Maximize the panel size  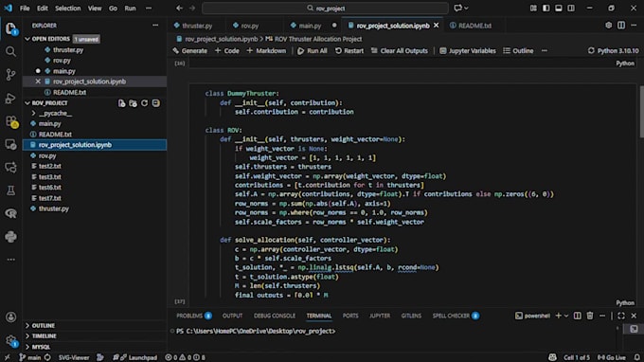[621, 316]
